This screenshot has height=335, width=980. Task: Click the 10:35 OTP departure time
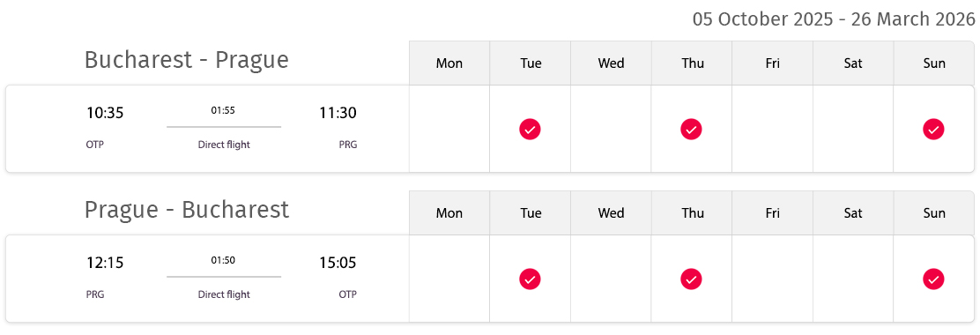click(x=105, y=113)
